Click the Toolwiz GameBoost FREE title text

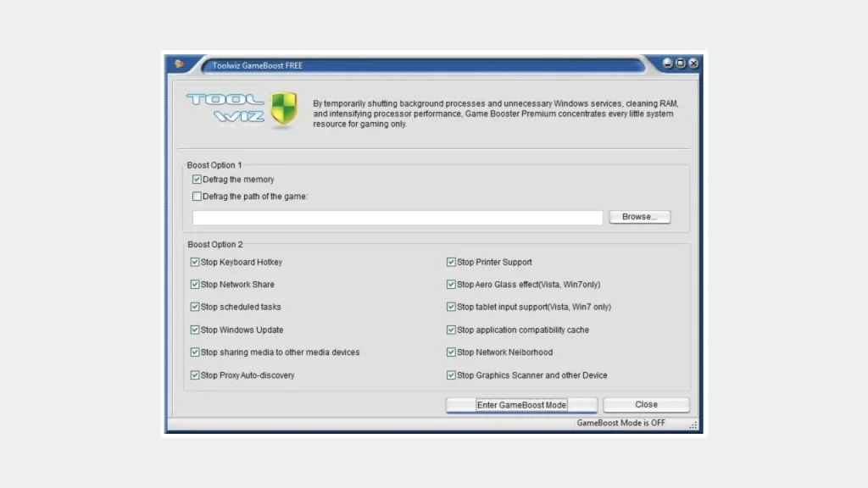[258, 65]
